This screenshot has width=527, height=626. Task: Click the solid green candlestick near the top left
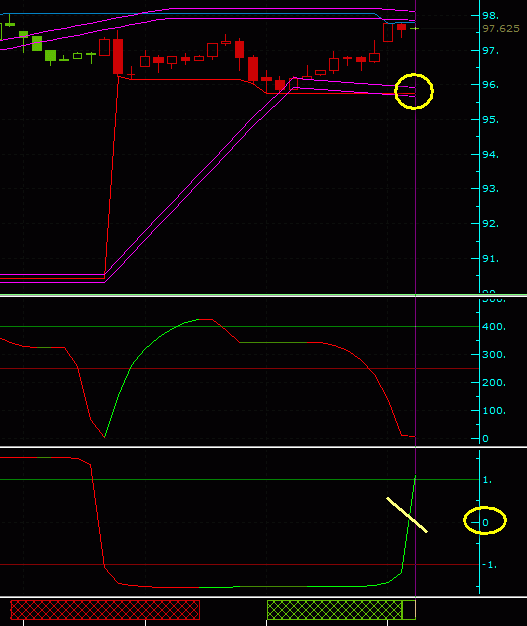click(x=37, y=43)
